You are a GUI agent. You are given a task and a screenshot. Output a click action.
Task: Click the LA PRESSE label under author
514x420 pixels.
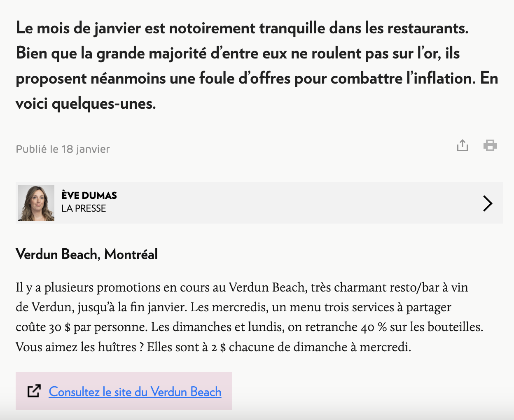tap(84, 208)
